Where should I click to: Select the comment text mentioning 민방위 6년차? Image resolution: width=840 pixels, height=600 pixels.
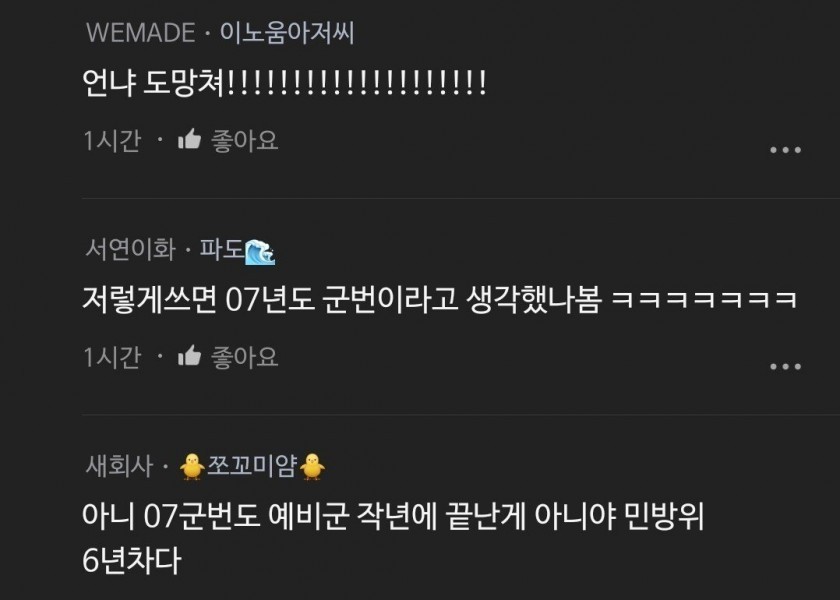(393, 538)
